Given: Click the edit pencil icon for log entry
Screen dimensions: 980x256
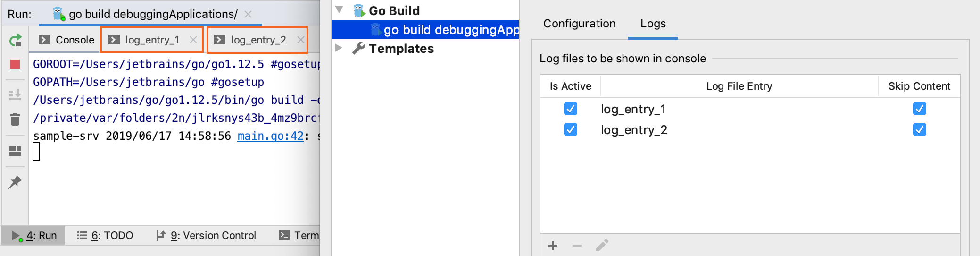Looking at the screenshot, I should (x=602, y=246).
